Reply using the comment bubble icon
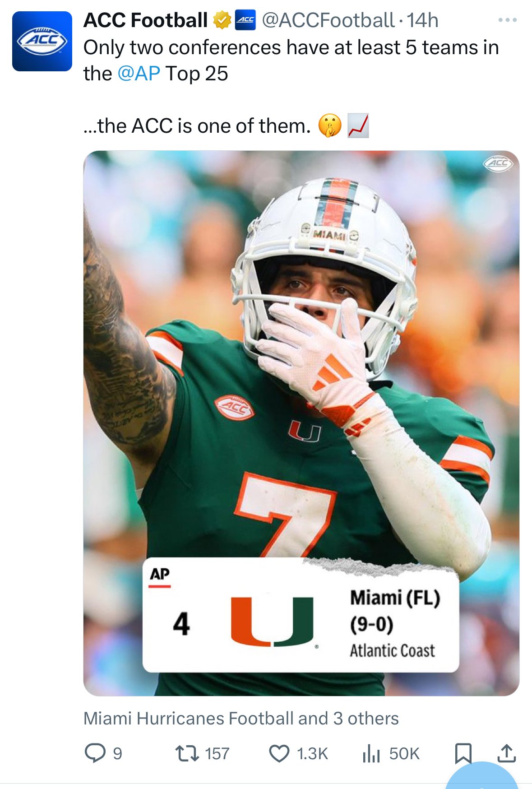 tap(95, 753)
